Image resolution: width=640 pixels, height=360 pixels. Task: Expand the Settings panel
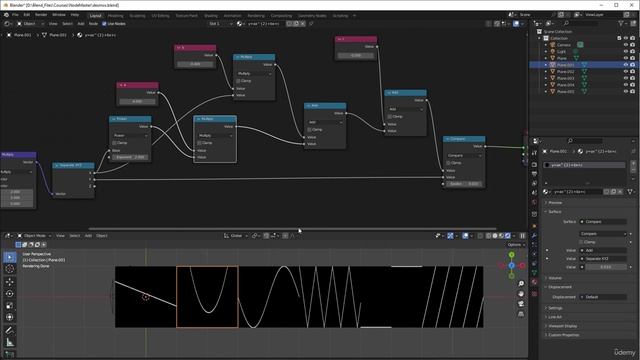pyautogui.click(x=555, y=308)
